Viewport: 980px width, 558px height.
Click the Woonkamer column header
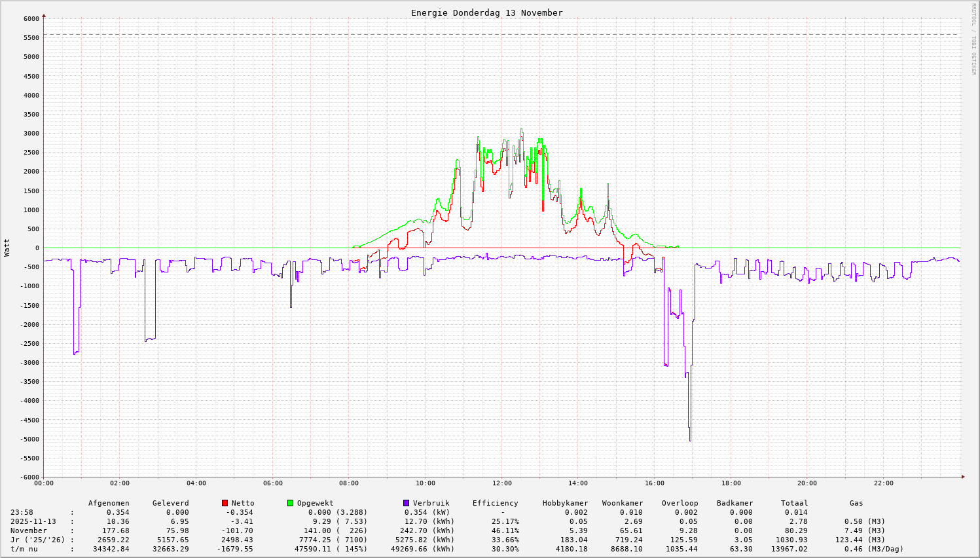point(623,503)
